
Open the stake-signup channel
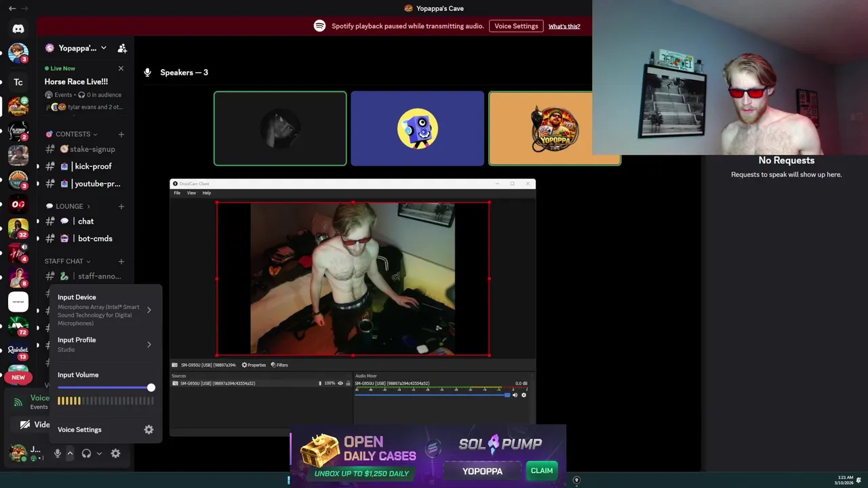[x=85, y=149]
